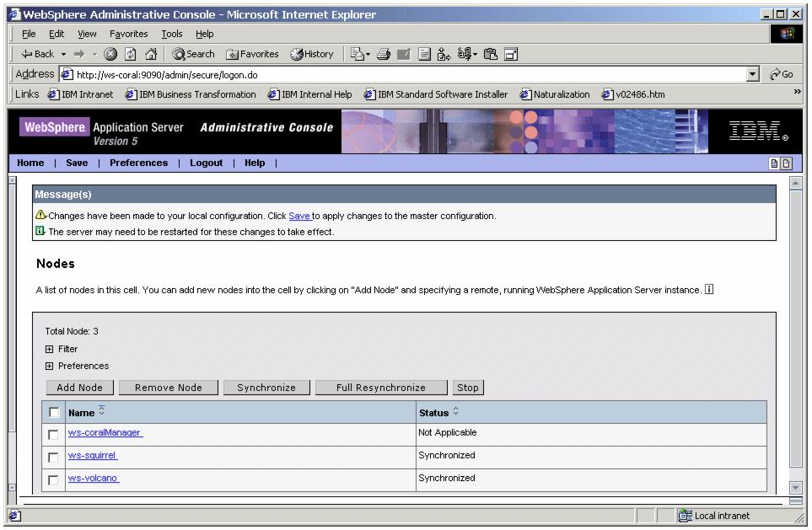Open the Tools menu
Screen dimensions: 812x530
coord(172,35)
